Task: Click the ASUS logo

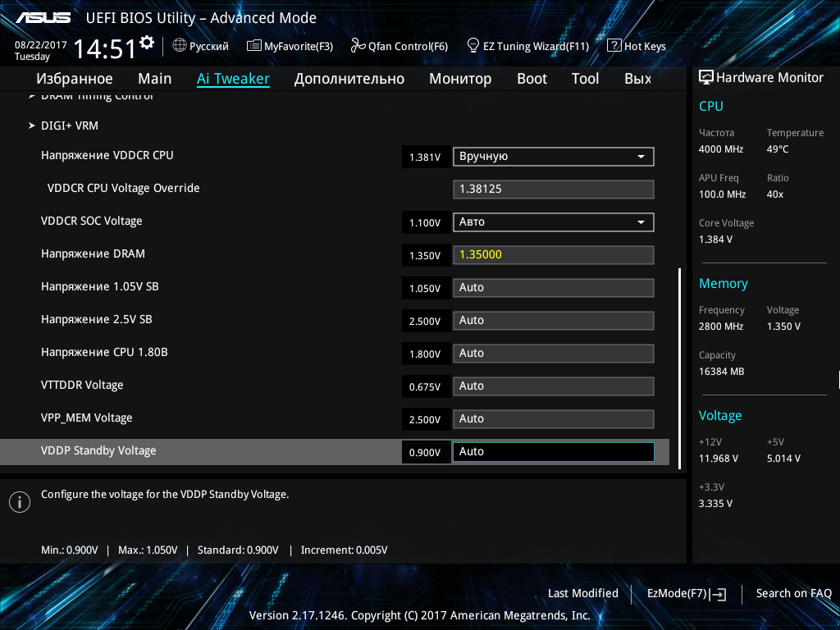Action: tap(43, 18)
